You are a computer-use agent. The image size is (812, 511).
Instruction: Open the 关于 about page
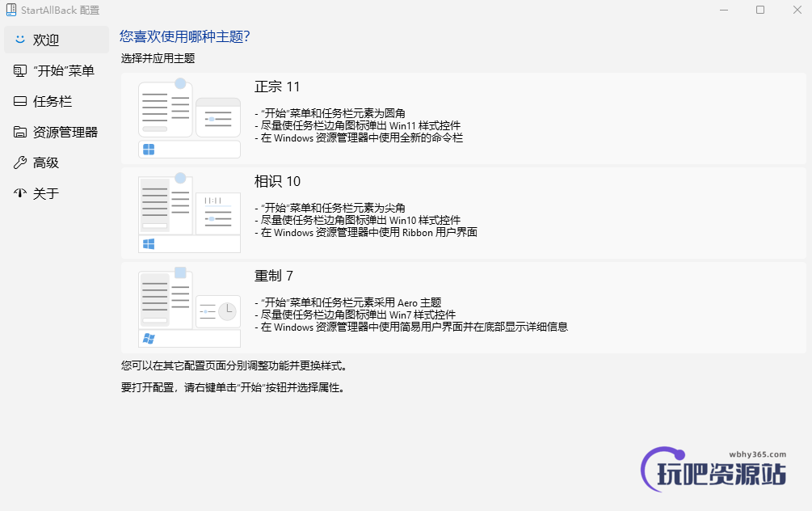(57, 193)
